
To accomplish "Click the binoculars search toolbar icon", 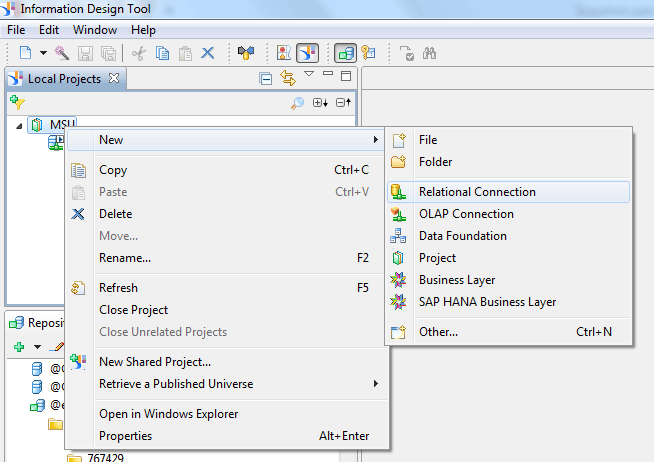I will click(x=429, y=53).
